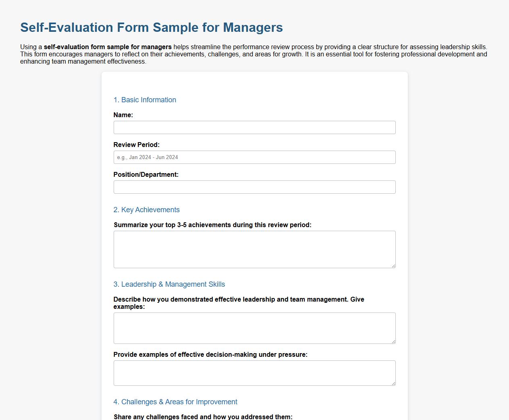Click the page title 'Self-Evaluation Form Sample for Managers'
This screenshot has width=509, height=420.
click(x=151, y=28)
